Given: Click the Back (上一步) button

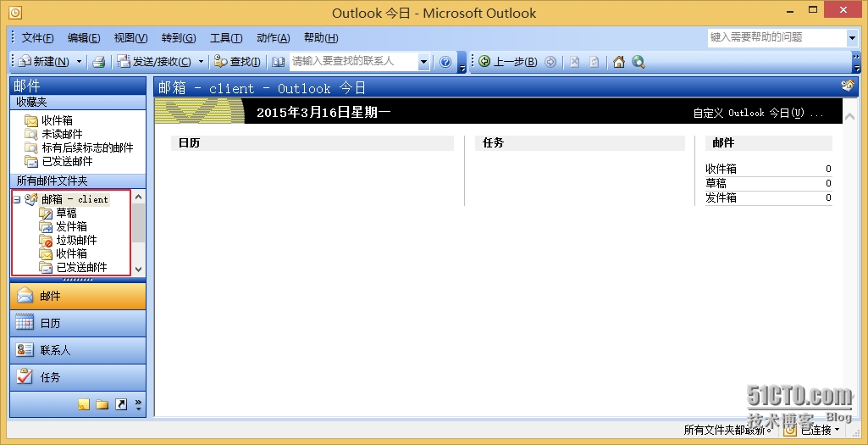Looking at the screenshot, I should click(x=507, y=62).
